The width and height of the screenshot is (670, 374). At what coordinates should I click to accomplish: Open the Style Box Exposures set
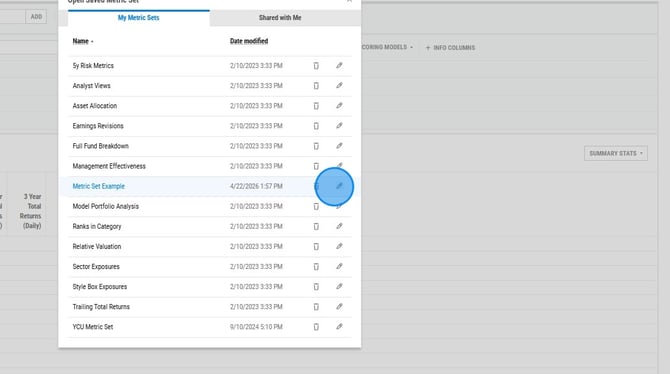pos(100,287)
